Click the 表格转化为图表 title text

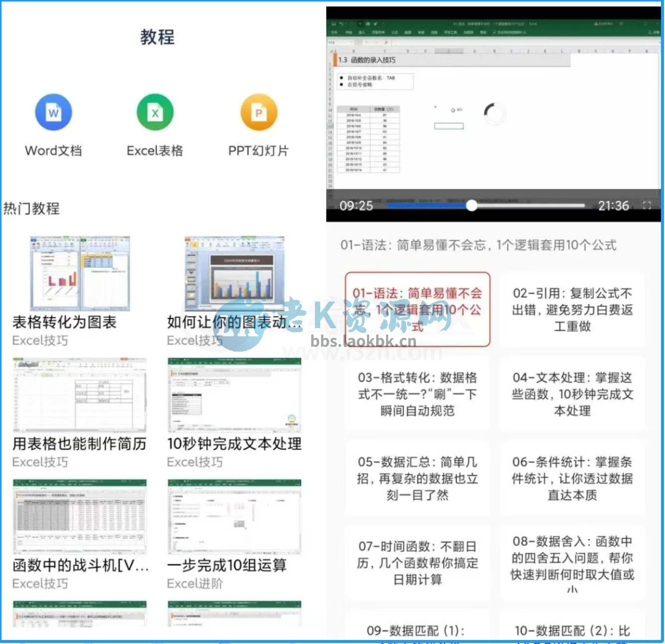point(64,322)
